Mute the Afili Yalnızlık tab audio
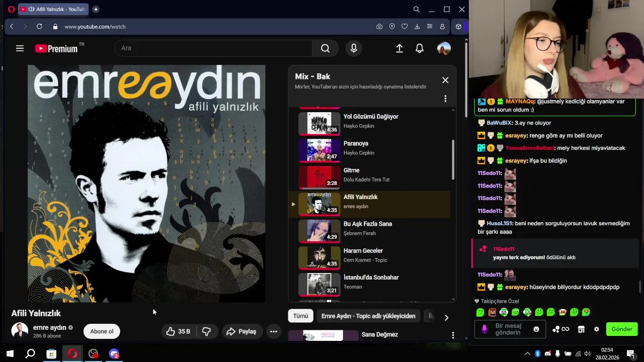 point(31,9)
